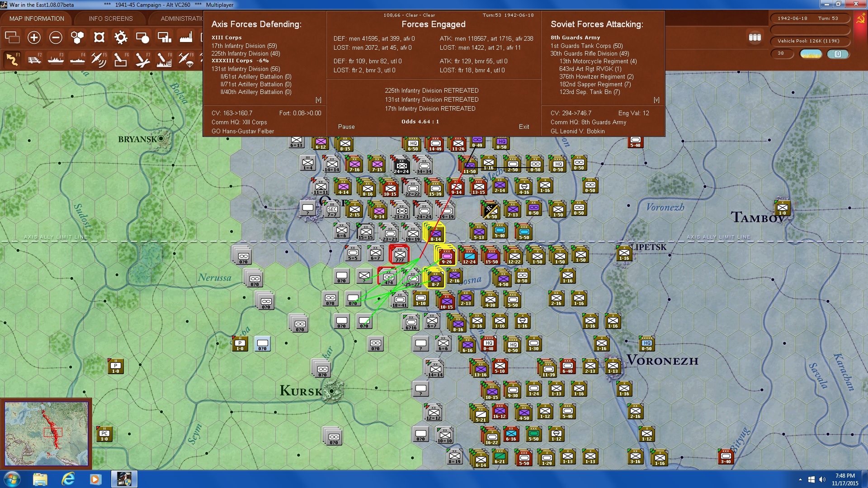Click 1st Guards Tank Corps (50) entry
868x488 pixels.
click(586, 46)
